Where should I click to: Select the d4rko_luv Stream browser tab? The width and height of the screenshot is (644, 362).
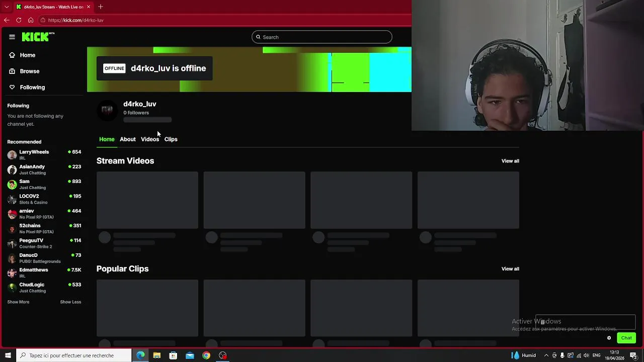click(53, 7)
